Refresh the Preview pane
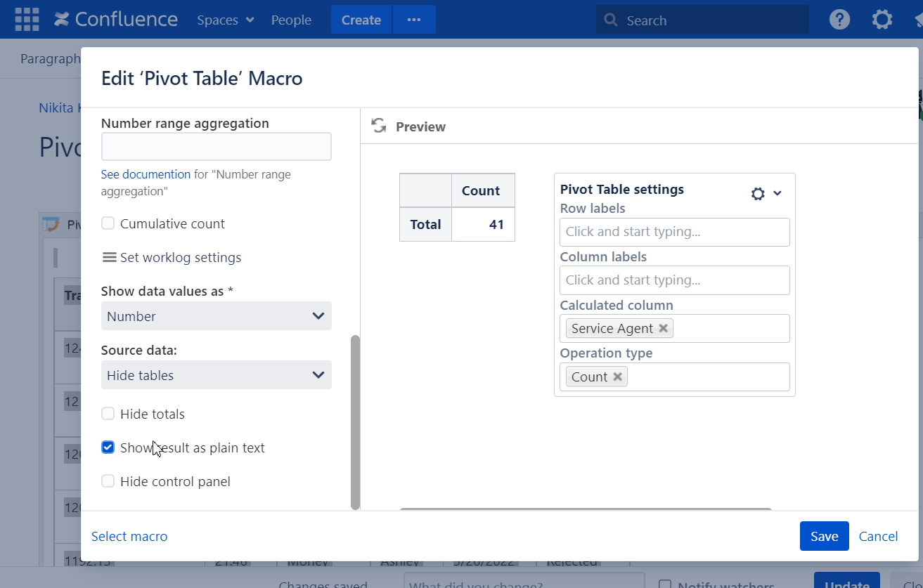This screenshot has height=588, width=923. click(378, 126)
